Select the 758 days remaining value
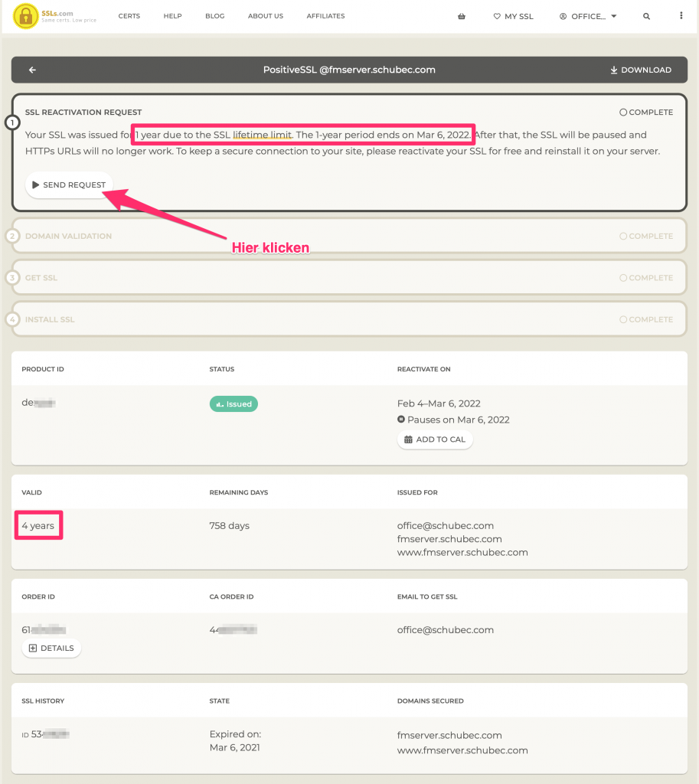The width and height of the screenshot is (699, 784). 230,525
